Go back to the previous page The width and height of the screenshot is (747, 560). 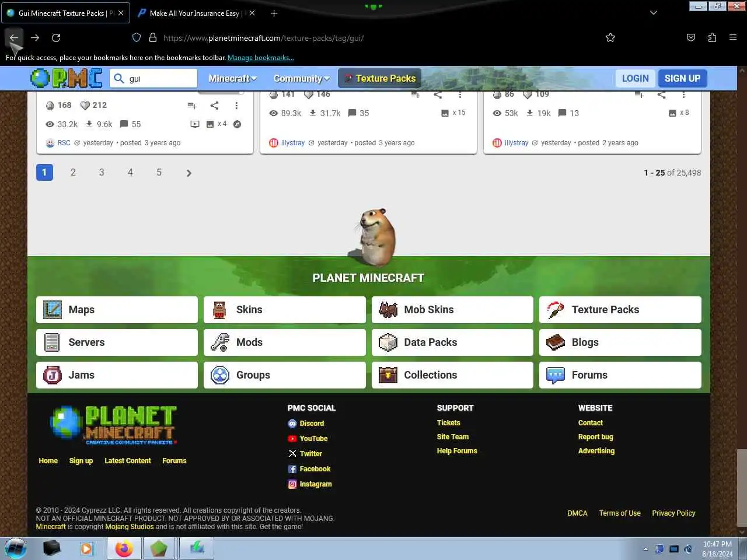14,37
